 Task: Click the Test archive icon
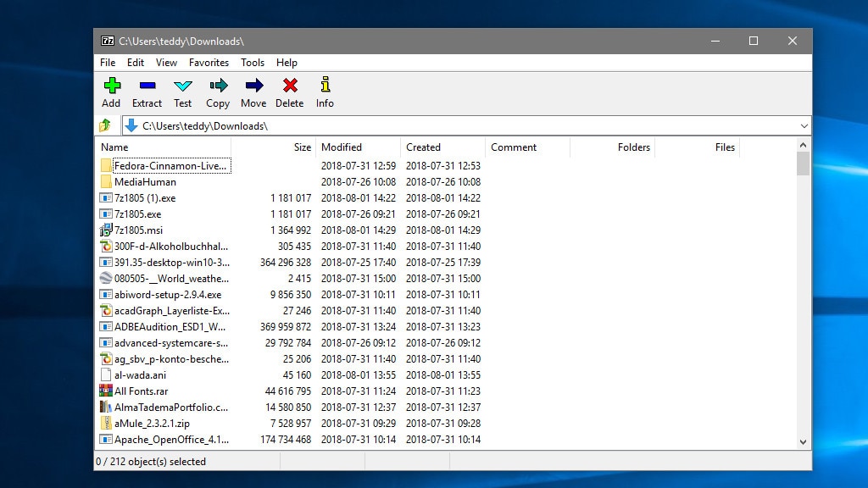point(182,88)
